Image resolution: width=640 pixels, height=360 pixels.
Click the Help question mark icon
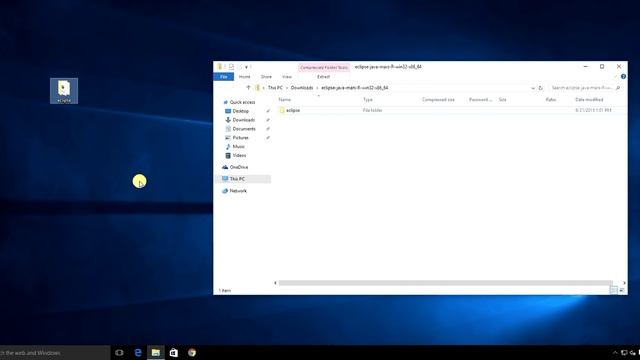click(x=623, y=76)
